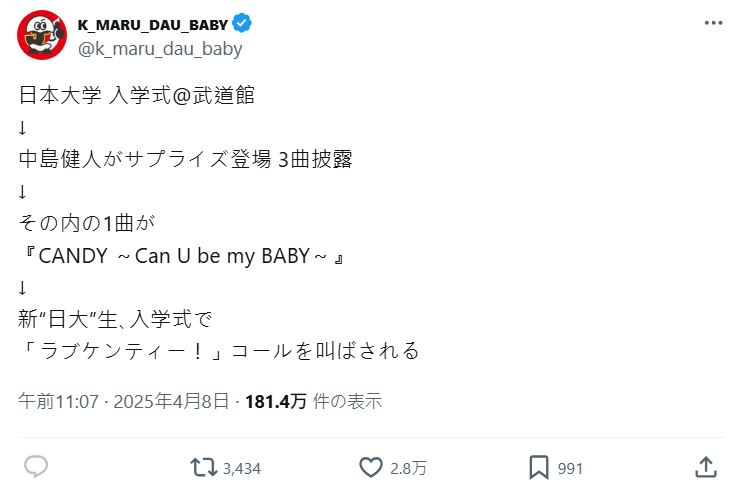The height and width of the screenshot is (489, 740).
Task: Open the K_MARU_DAU_BABY profile avatar
Action: 42,35
